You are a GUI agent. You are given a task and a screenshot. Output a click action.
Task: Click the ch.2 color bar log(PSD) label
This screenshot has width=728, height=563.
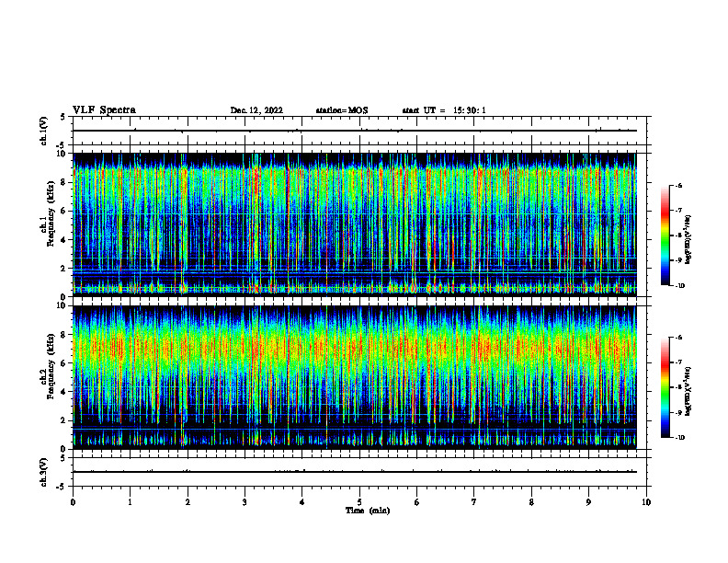688,391
